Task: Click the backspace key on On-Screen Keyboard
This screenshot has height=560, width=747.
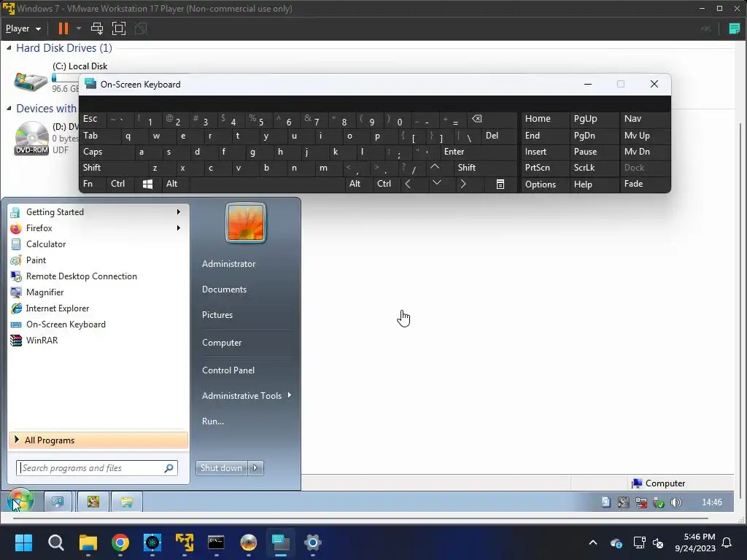Action: (x=476, y=119)
